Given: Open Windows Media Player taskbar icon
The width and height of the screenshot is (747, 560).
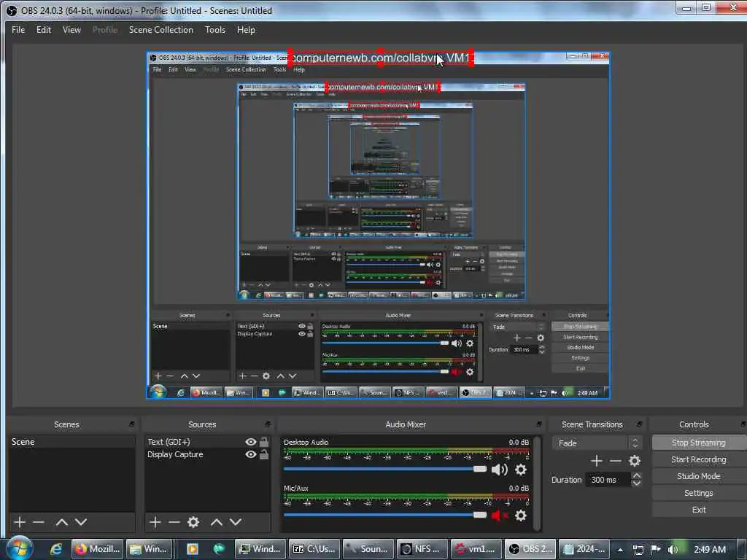Looking at the screenshot, I should 193,549.
